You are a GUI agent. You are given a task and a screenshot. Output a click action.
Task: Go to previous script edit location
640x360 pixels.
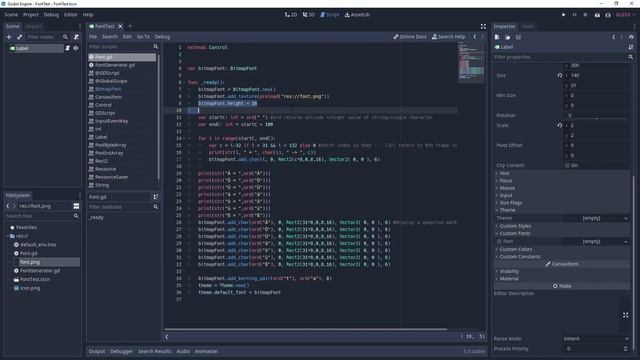[x=475, y=37]
